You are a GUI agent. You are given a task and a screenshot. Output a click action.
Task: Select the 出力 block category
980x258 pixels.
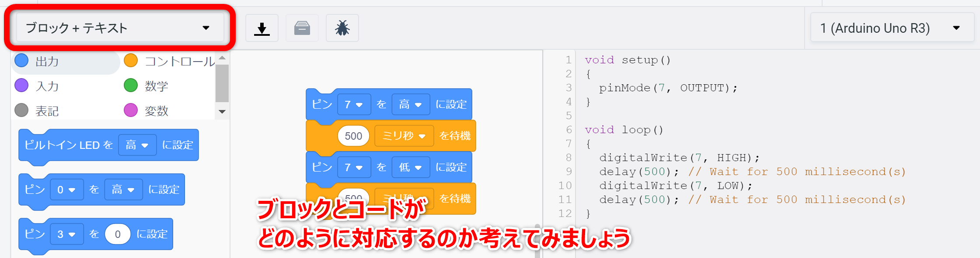[66, 62]
